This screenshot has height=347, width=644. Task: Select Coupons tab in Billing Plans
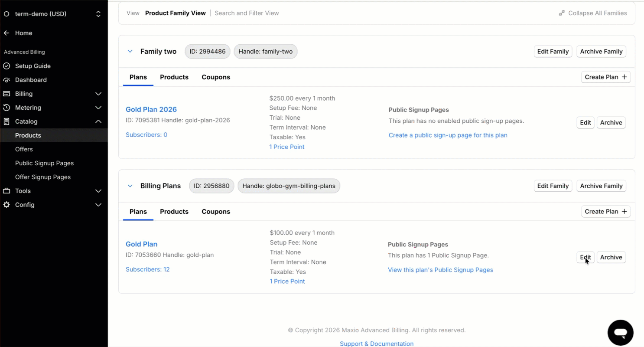[x=216, y=212]
